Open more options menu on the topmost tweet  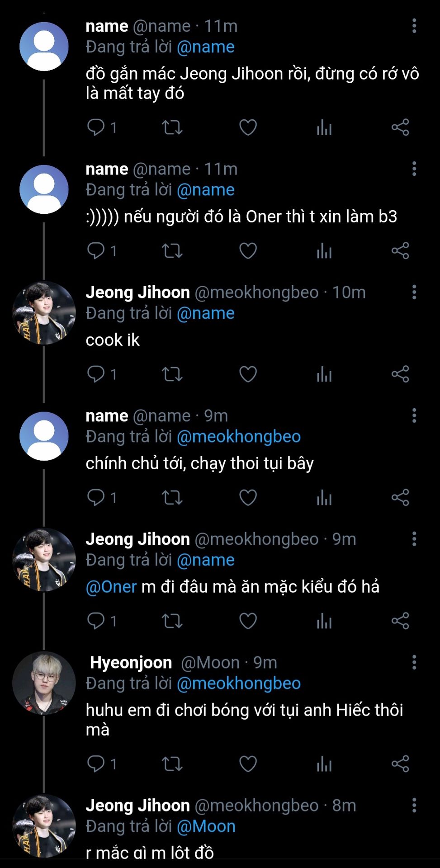(x=414, y=26)
